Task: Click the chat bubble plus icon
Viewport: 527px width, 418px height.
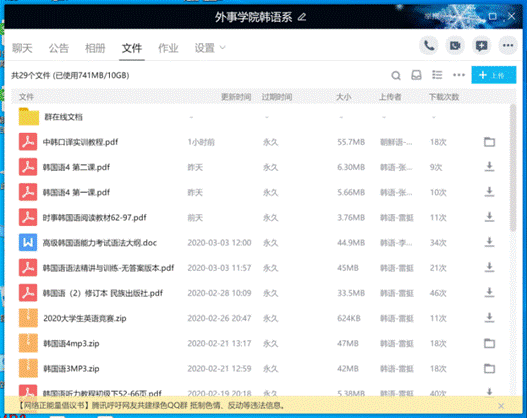Action: [x=481, y=45]
